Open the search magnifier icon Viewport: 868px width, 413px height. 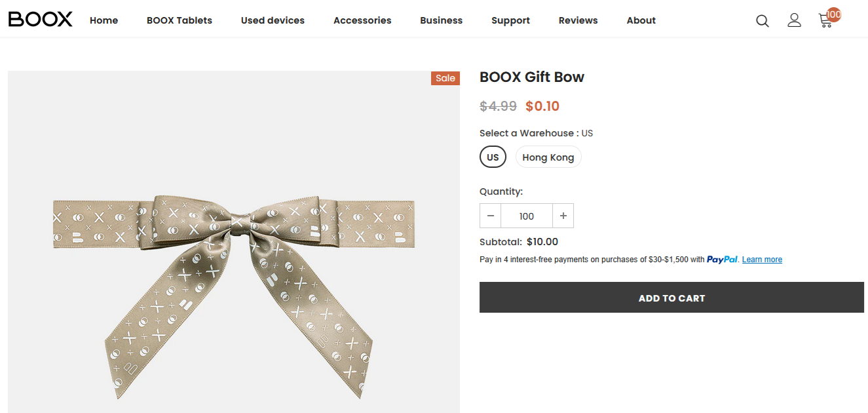click(763, 21)
